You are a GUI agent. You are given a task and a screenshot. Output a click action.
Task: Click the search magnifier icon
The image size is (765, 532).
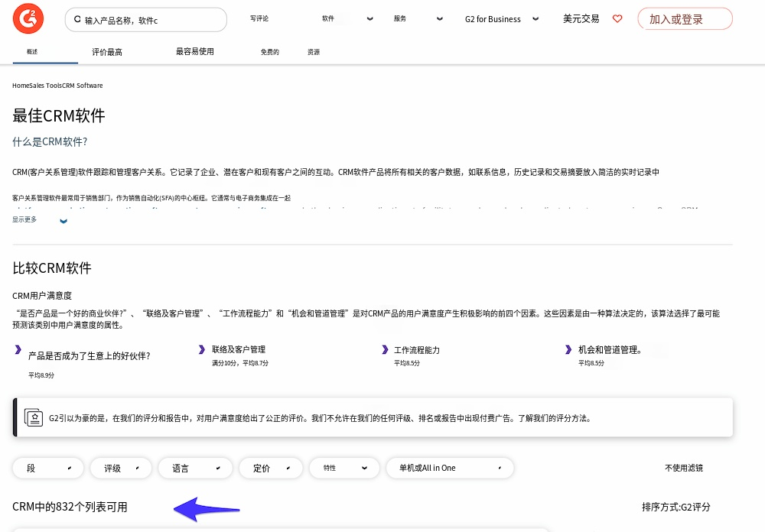pyautogui.click(x=77, y=20)
